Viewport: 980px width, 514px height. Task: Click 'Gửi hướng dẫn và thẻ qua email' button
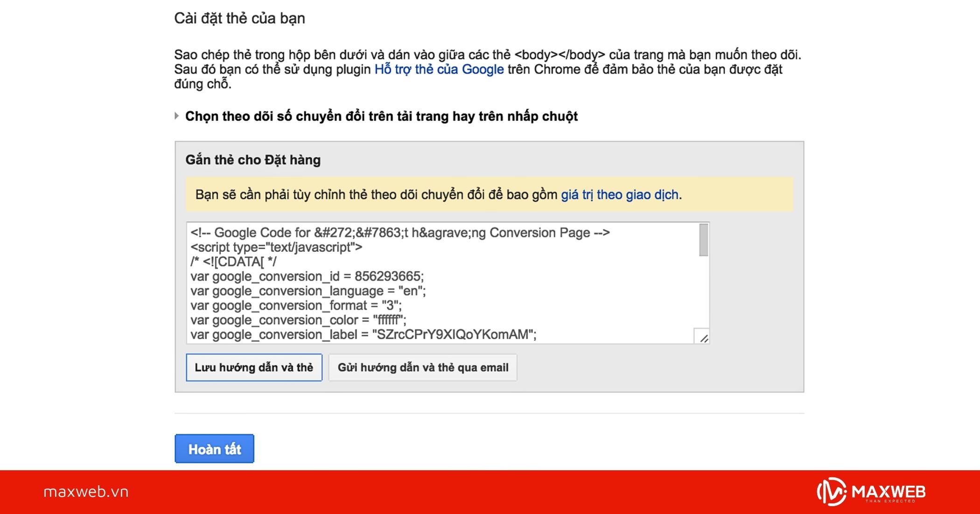click(x=423, y=368)
